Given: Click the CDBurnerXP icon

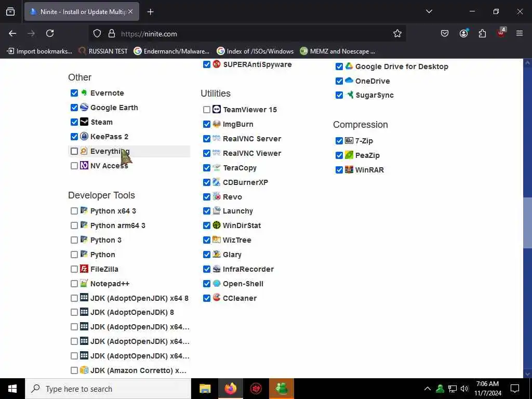Looking at the screenshot, I should (x=217, y=182).
